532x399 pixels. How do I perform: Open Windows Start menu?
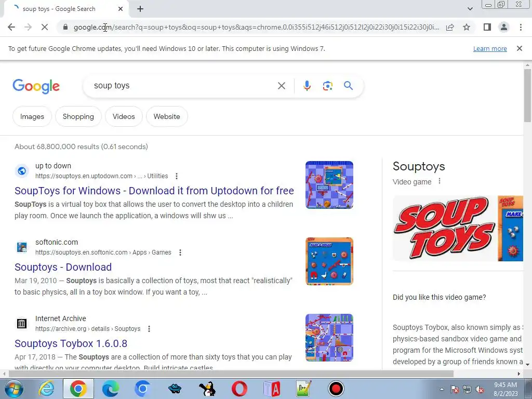pyautogui.click(x=13, y=389)
